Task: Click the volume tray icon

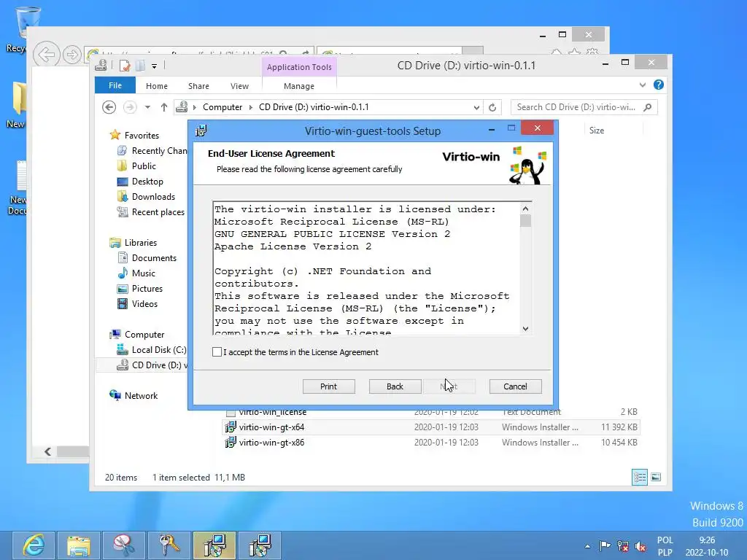Action: tap(640, 546)
